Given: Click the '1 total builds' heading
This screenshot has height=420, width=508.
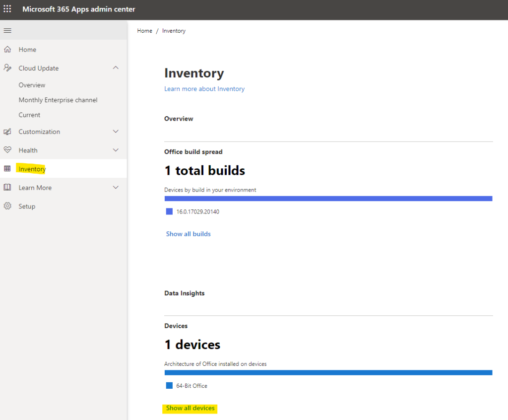Looking at the screenshot, I should click(205, 171).
